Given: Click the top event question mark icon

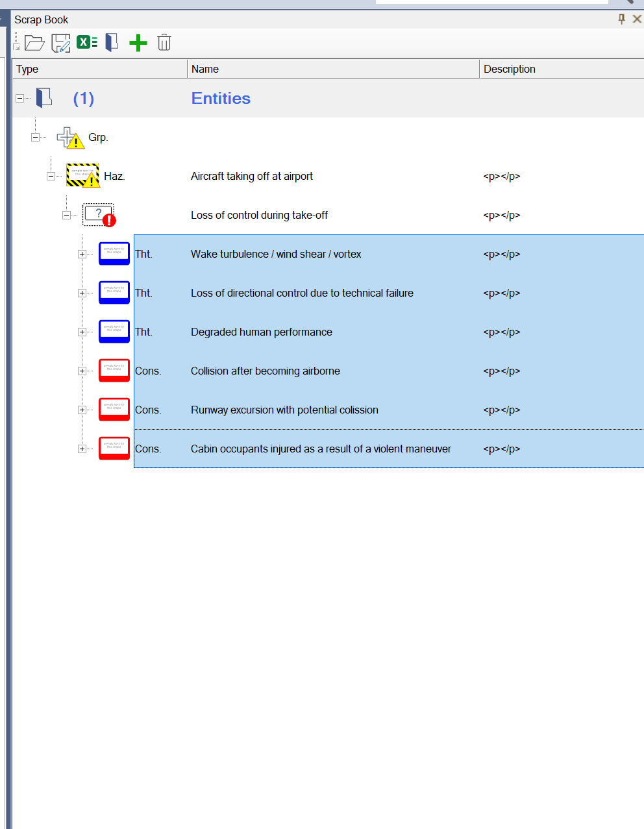Looking at the screenshot, I should 99,215.
